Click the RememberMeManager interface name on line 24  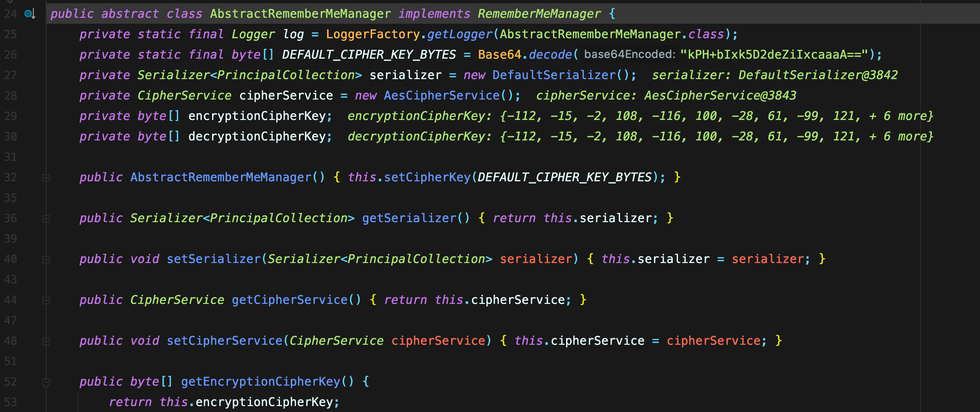539,14
